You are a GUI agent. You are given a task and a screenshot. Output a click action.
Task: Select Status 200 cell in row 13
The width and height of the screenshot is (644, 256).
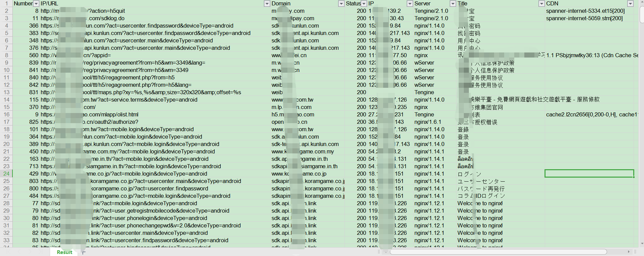click(356, 92)
